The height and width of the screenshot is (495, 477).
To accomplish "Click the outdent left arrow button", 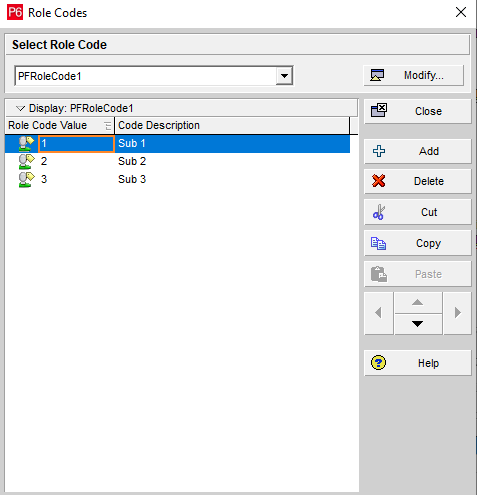I will [378, 313].
